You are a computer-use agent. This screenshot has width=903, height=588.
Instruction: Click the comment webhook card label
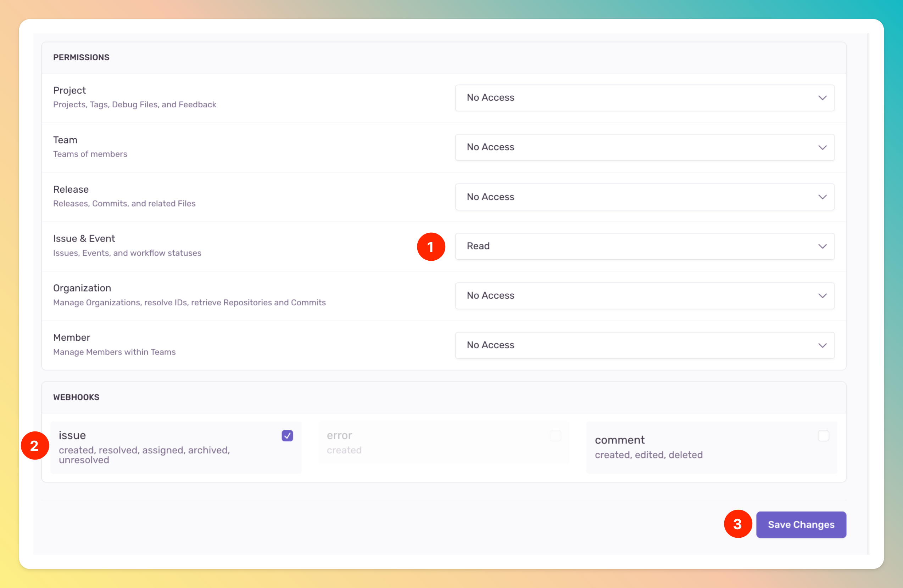(x=619, y=440)
